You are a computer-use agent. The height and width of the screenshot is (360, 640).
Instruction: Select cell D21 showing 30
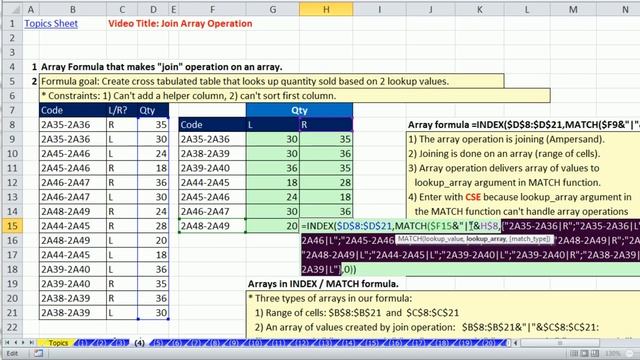click(153, 313)
